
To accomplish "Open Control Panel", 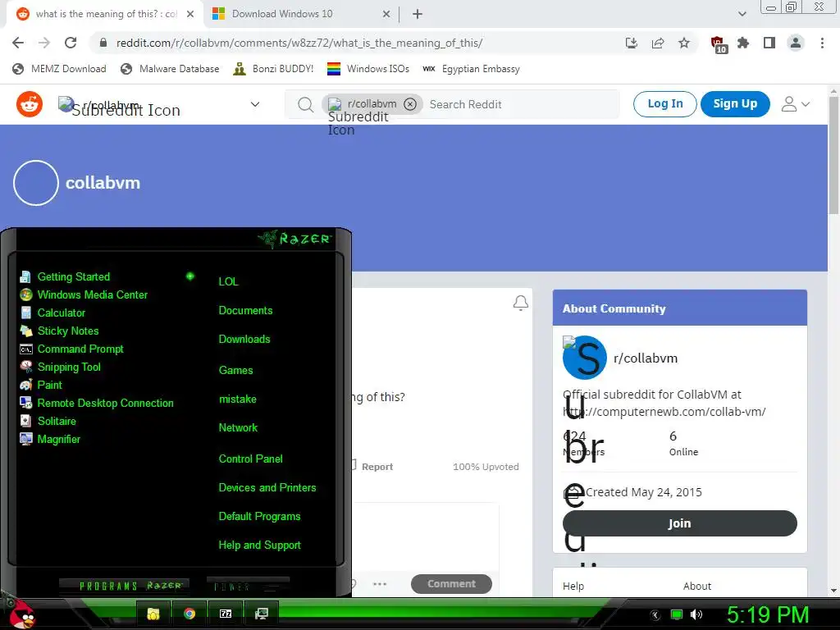I will click(251, 459).
